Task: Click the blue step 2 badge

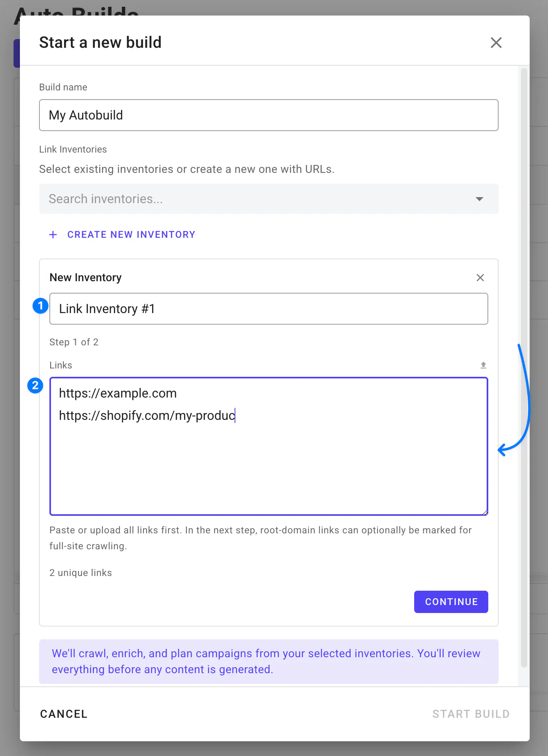Action: [35, 385]
